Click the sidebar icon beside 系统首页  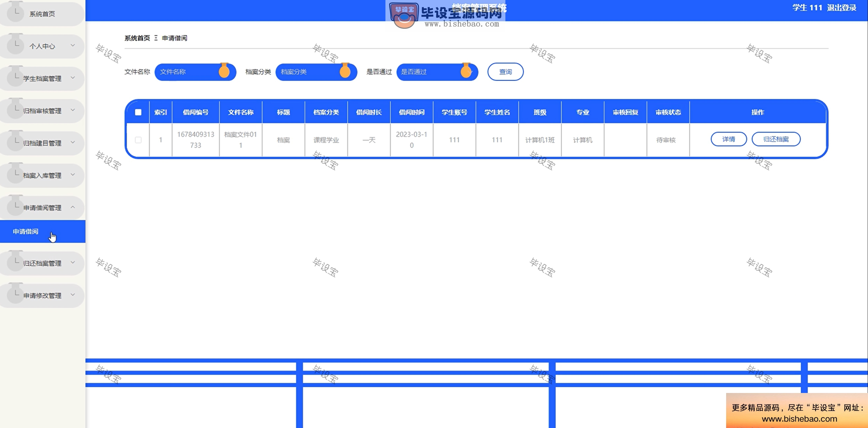coord(16,12)
